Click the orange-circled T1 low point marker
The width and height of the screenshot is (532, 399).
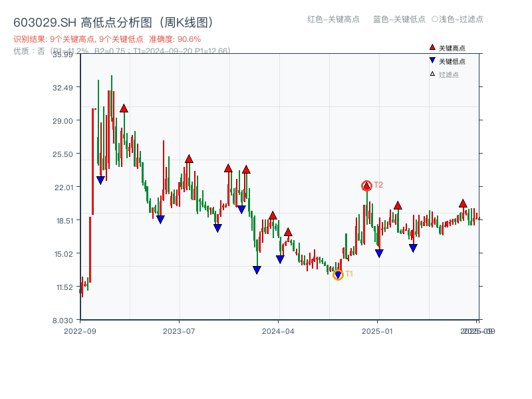pos(338,274)
